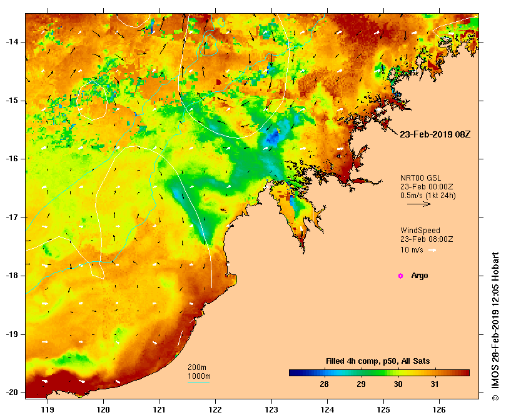The width and height of the screenshot is (506, 420).
Task: Click the latitude label '-15'
Action: click(12, 101)
